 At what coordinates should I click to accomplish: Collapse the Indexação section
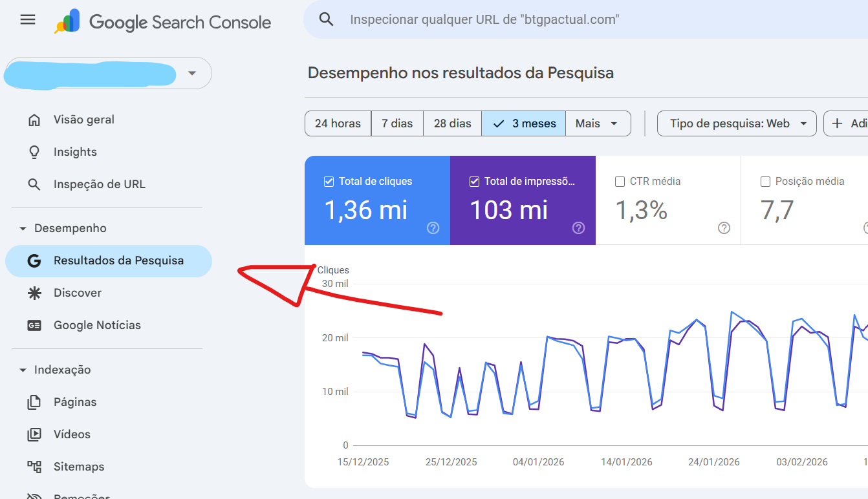(x=23, y=369)
